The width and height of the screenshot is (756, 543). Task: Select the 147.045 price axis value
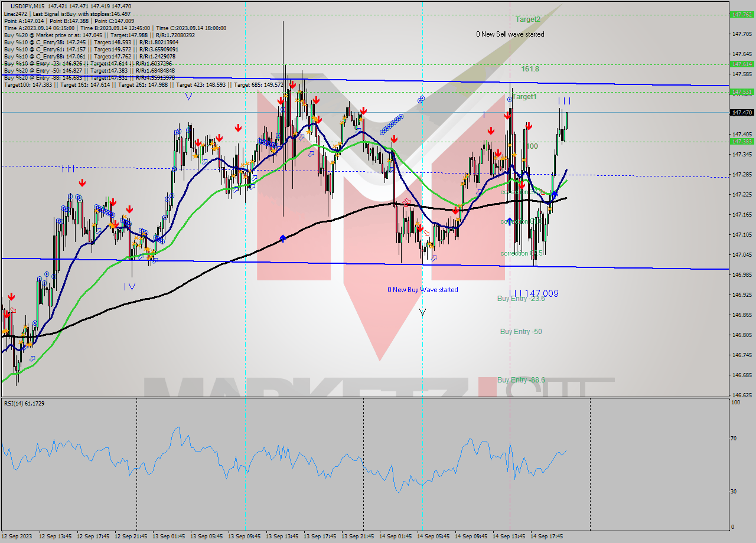click(742, 255)
